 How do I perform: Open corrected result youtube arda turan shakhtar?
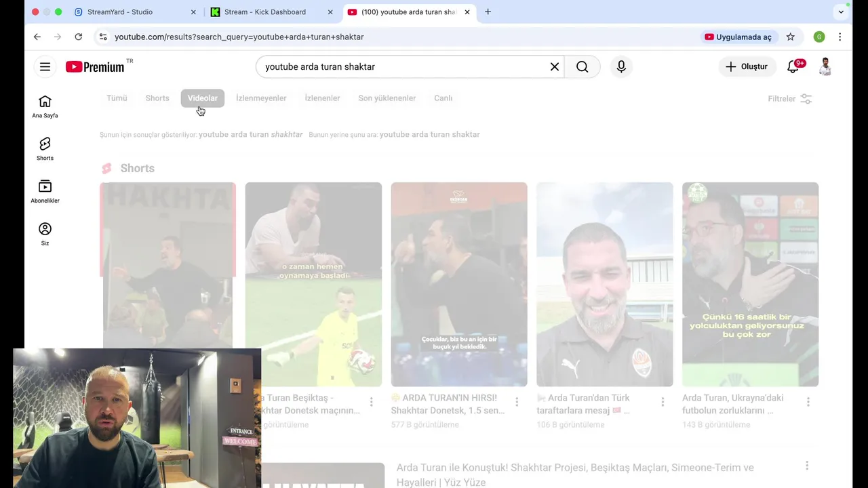[x=251, y=134]
